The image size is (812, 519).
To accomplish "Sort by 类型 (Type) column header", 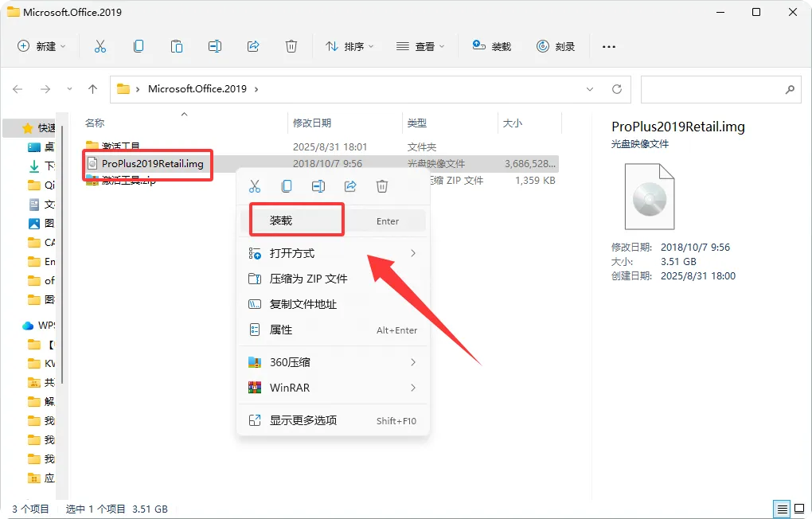I will pyautogui.click(x=417, y=123).
